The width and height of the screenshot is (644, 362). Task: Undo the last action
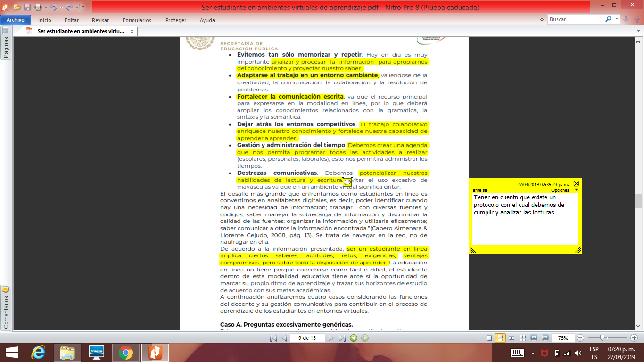tap(53, 7)
